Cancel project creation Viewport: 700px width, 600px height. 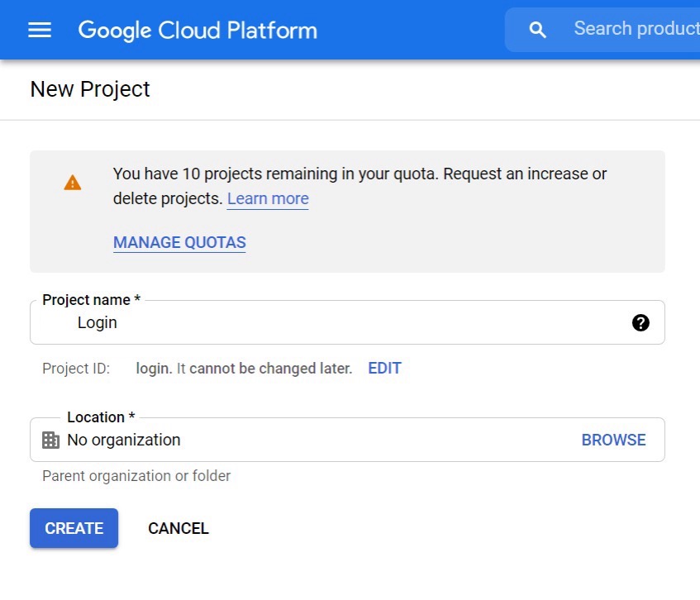click(179, 528)
